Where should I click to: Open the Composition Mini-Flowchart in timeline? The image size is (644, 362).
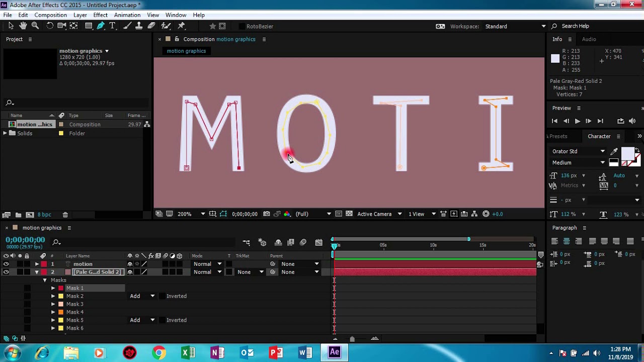[x=246, y=242]
